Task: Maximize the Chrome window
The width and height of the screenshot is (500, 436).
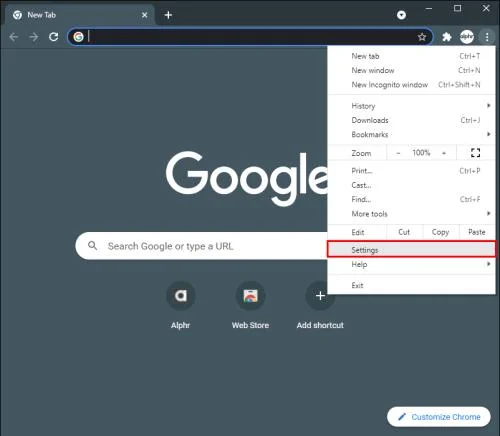Action: pyautogui.click(x=458, y=8)
